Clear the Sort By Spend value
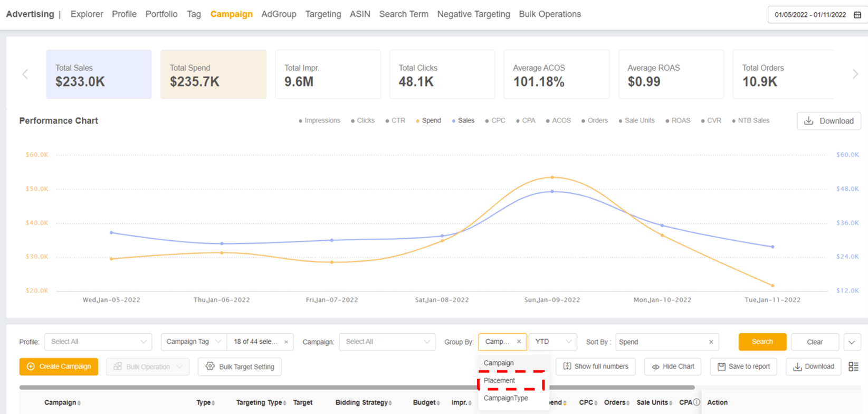Image resolution: width=868 pixels, height=414 pixels. pyautogui.click(x=711, y=342)
